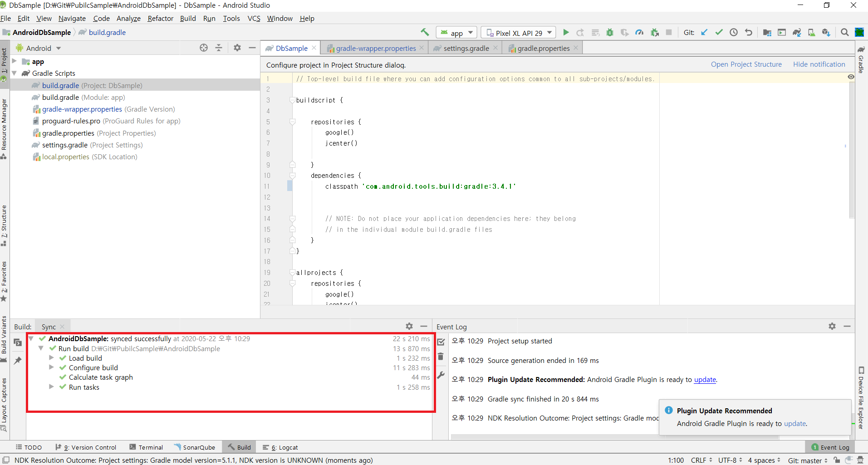
Task: Click the Git Revert undo arrow
Action: click(749, 32)
